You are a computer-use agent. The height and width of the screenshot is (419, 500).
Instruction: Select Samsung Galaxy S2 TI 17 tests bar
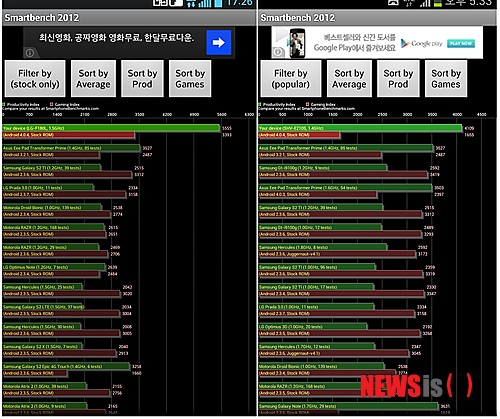[x=316, y=287]
